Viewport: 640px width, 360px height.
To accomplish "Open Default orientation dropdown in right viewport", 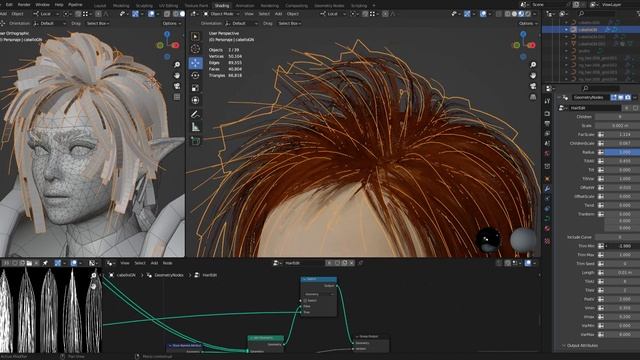I will 242,24.
